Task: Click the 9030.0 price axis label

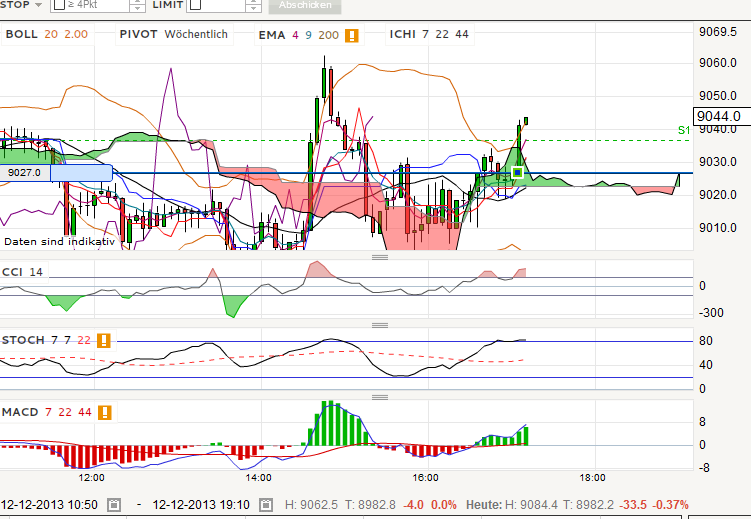Action: pos(718,162)
